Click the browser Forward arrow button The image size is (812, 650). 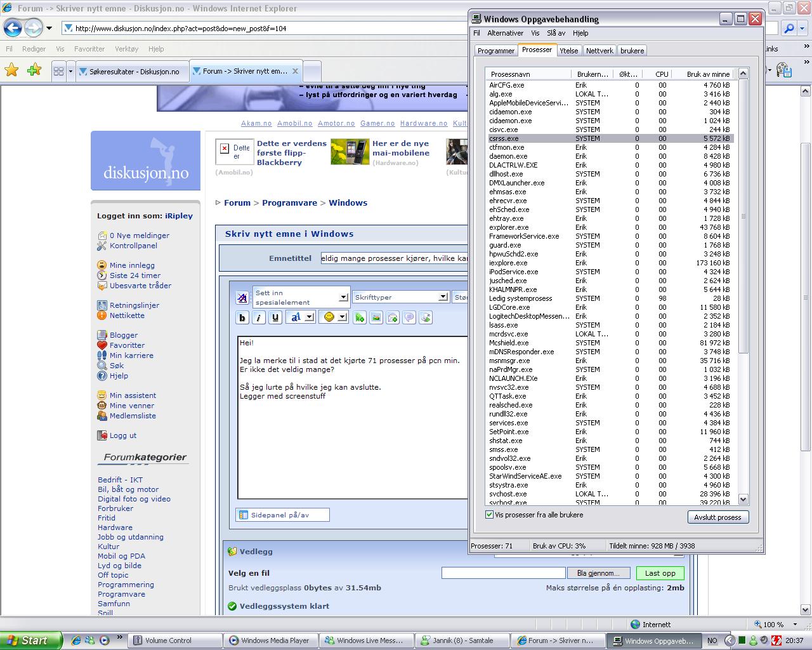[x=33, y=27]
